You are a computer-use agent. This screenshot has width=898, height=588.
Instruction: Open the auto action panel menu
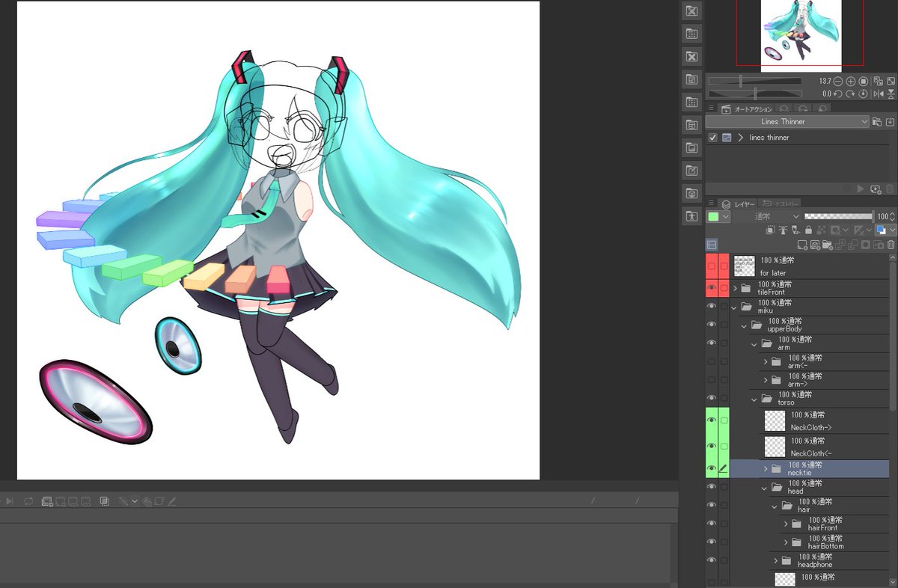point(711,108)
